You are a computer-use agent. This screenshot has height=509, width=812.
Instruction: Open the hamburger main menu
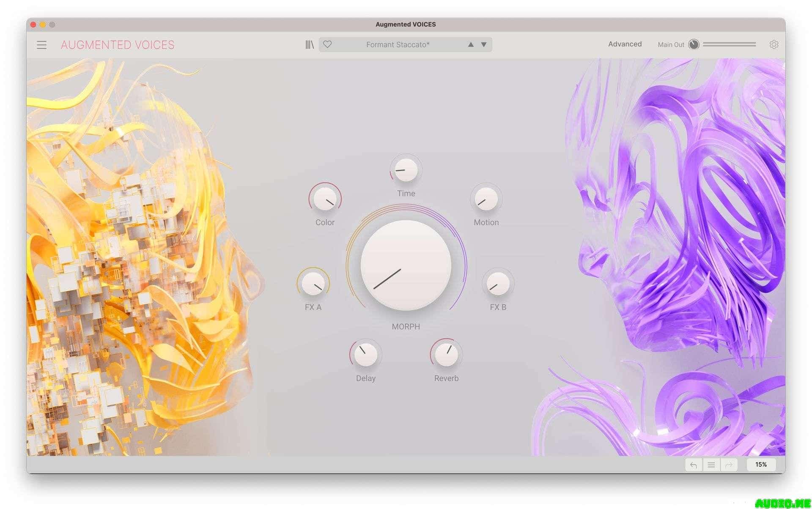click(41, 45)
